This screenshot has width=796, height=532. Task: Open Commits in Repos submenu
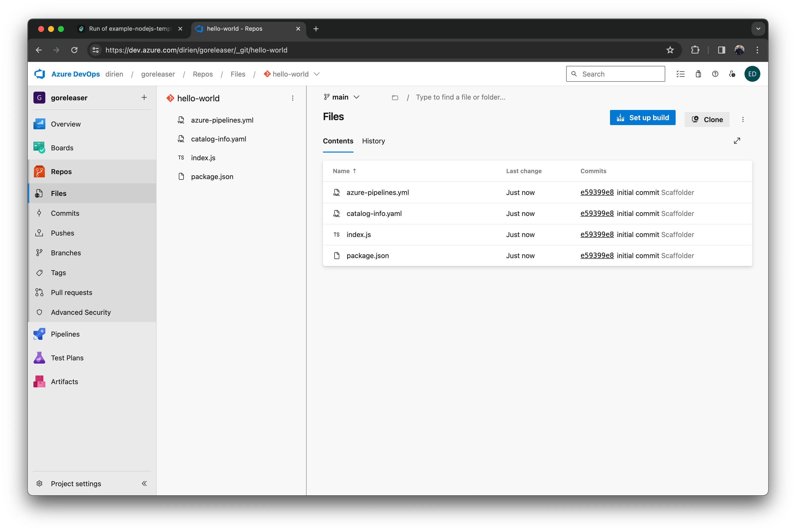click(x=65, y=213)
